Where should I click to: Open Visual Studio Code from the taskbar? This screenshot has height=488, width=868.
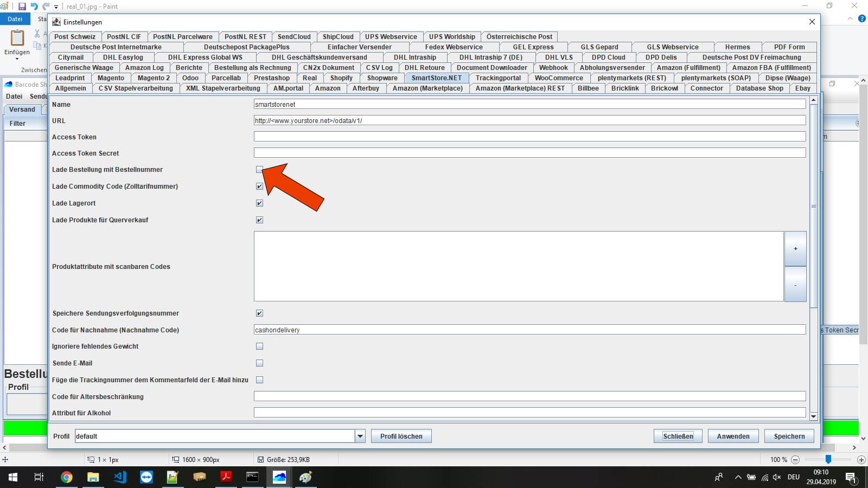120,477
